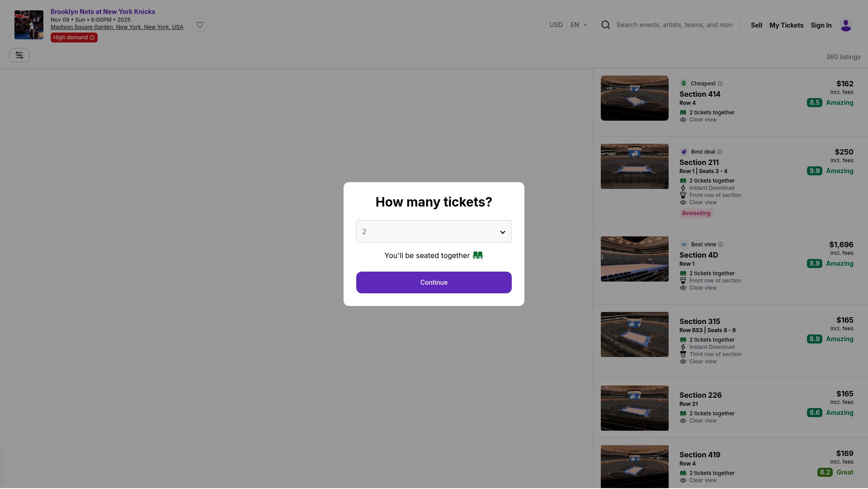Click Row BS3 Seats 8 - 9 text
Viewport: 868px width, 489px height.
coord(707,330)
